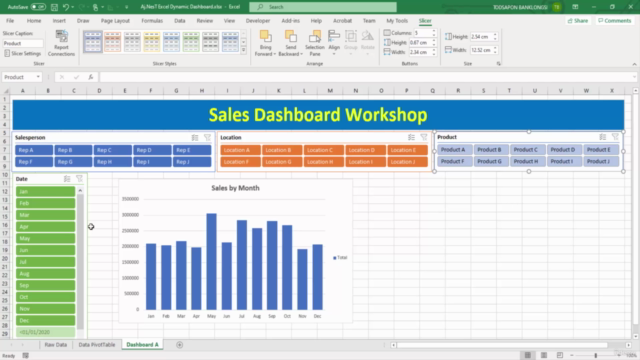
Task: Click the macro record status icon
Action: pyautogui.click(x=26, y=356)
